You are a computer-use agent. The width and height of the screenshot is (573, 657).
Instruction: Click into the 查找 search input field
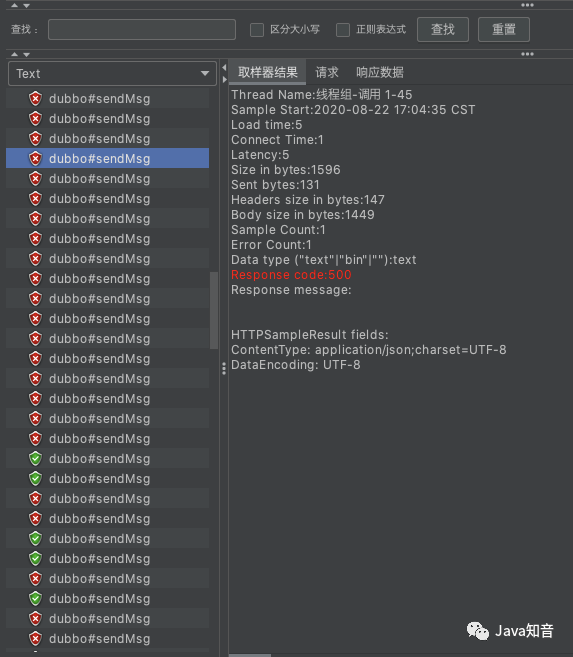pos(142,29)
